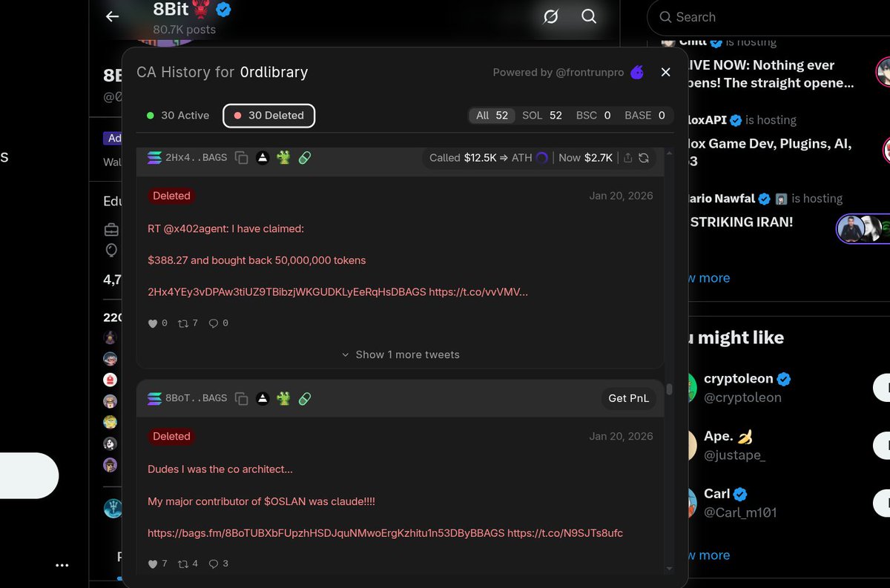This screenshot has height=588, width=890.
Task: Click the frontrunpro purple logo
Action: [x=637, y=72]
